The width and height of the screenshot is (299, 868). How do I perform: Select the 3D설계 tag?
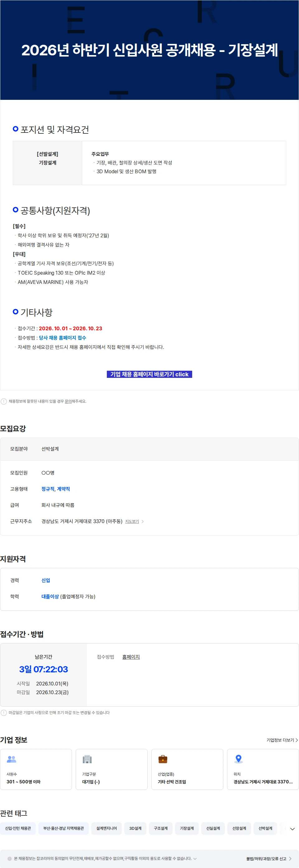point(135,828)
